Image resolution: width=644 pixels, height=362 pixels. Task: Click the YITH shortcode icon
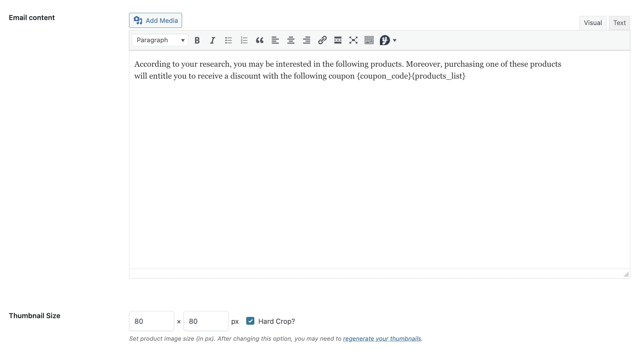[385, 40]
